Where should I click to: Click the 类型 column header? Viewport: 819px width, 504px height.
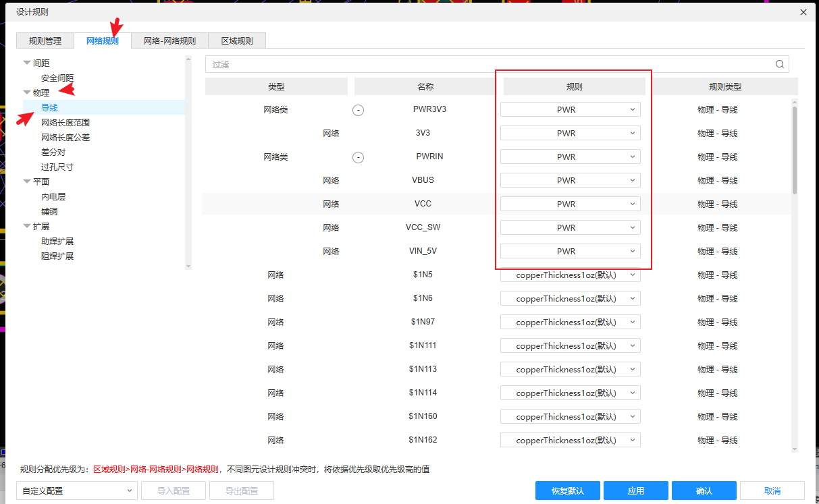coord(276,86)
